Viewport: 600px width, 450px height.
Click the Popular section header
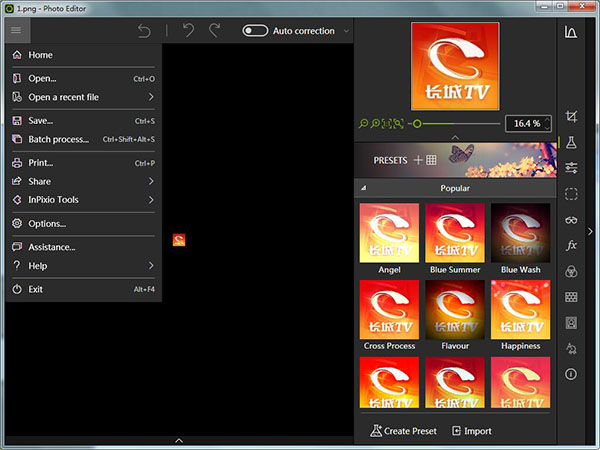(455, 188)
